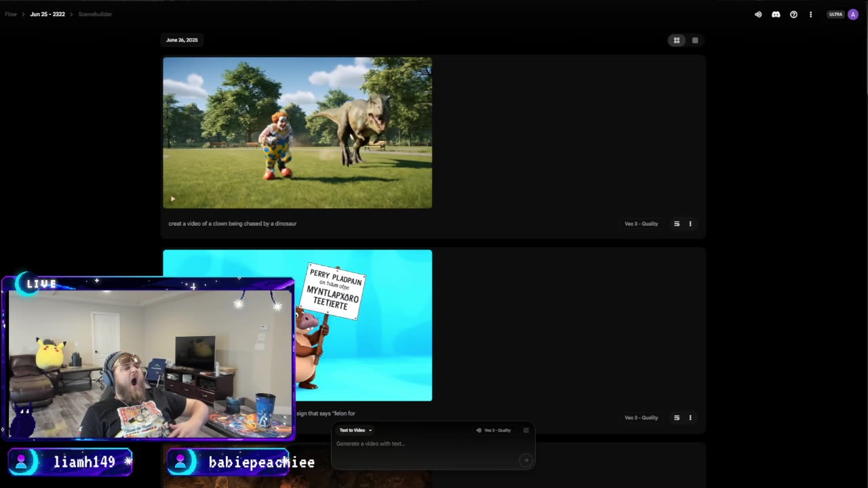Add the sign video to scene icon
This screenshot has width=868, height=488.
pyautogui.click(x=676, y=418)
